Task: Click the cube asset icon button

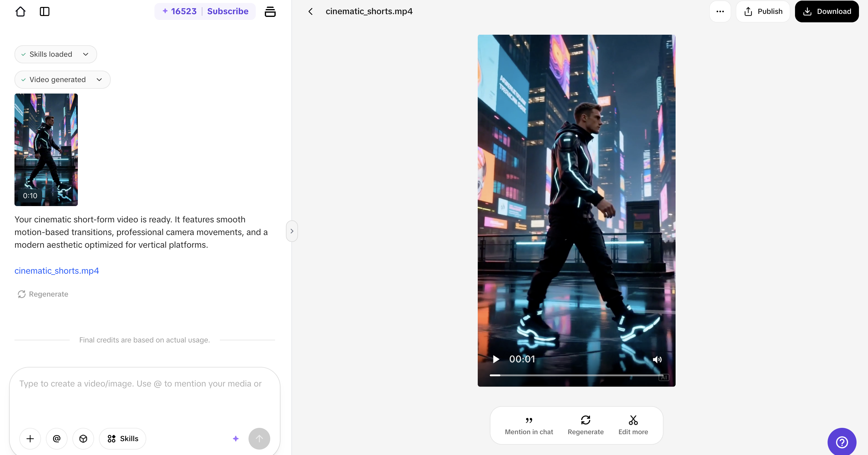Action: tap(83, 438)
